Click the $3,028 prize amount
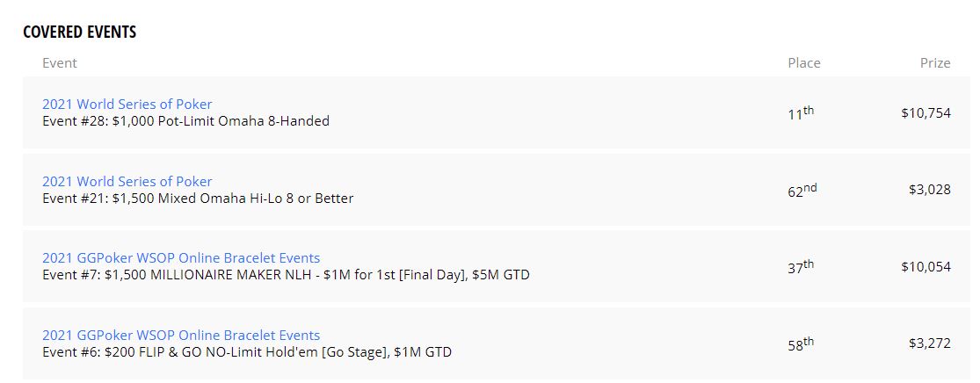 [x=929, y=190]
